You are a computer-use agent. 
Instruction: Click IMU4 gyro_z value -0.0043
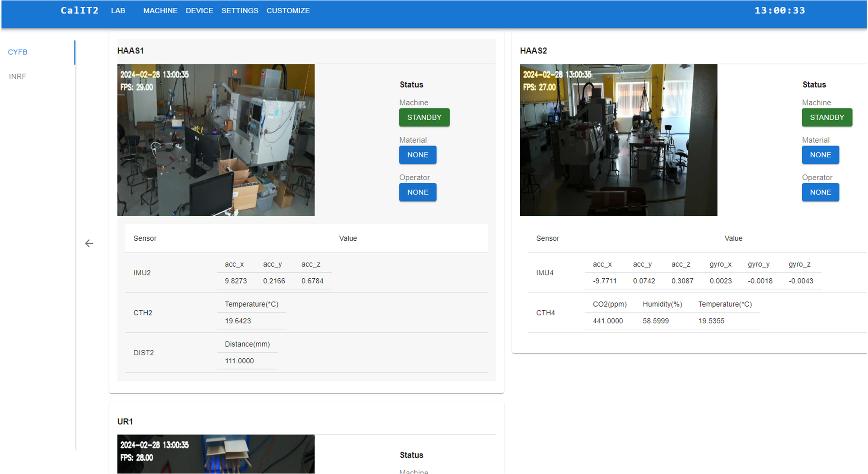(x=801, y=281)
